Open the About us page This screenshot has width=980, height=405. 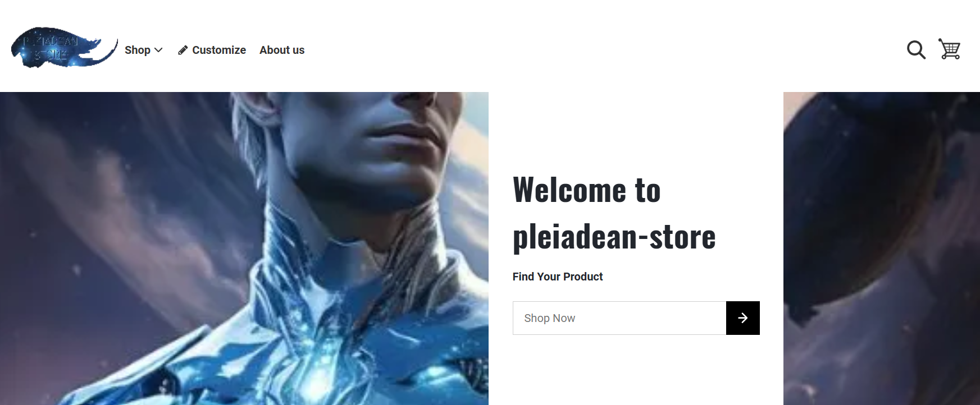tap(282, 50)
